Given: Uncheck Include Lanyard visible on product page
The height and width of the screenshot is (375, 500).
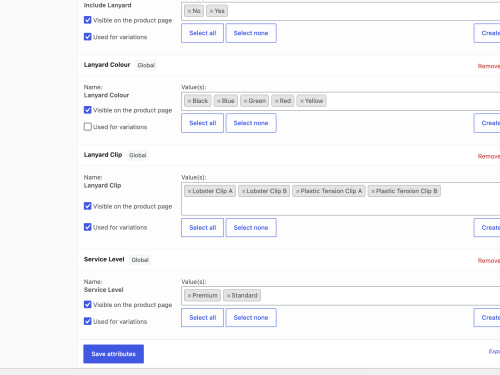Looking at the screenshot, I should click(x=88, y=20).
